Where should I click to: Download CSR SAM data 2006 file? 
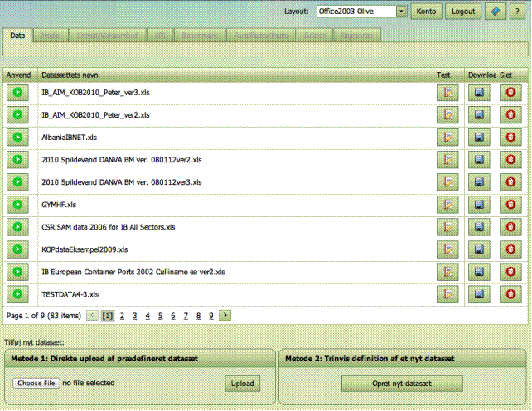(480, 226)
